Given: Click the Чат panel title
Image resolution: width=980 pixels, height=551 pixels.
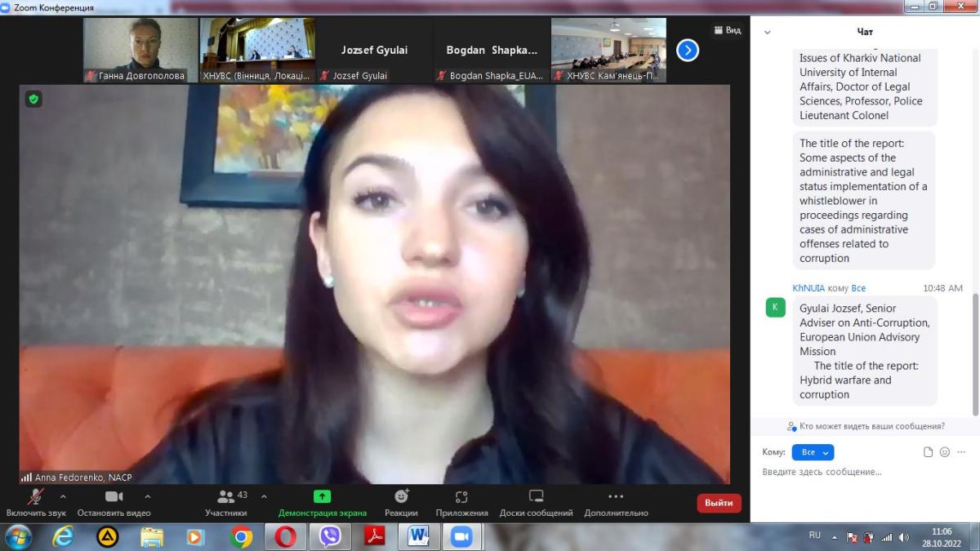Looking at the screenshot, I should pyautogui.click(x=865, y=32).
